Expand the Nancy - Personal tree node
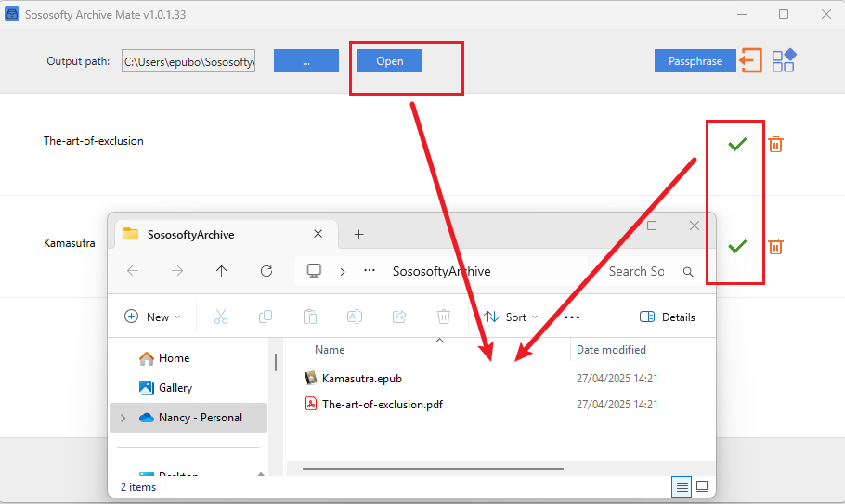Viewport: 845px width, 504px height. click(123, 418)
